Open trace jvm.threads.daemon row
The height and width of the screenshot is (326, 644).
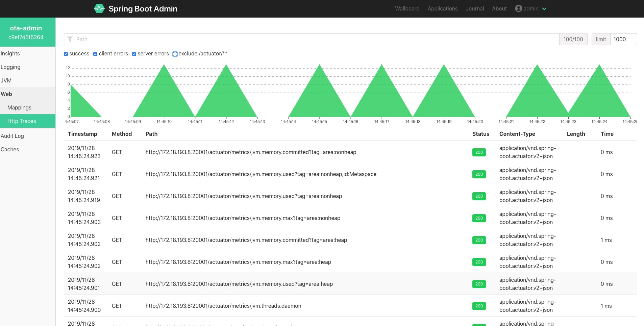[350, 306]
